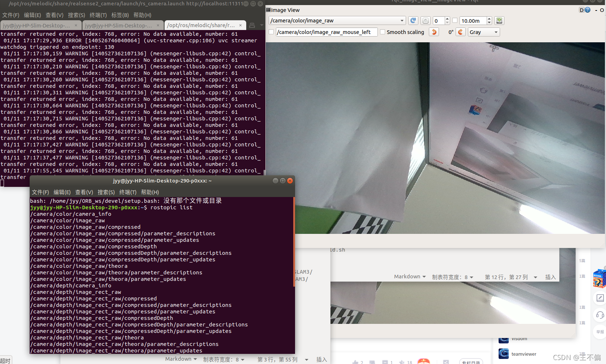Open 文件(F) menu in back terminal

[x=10, y=15]
